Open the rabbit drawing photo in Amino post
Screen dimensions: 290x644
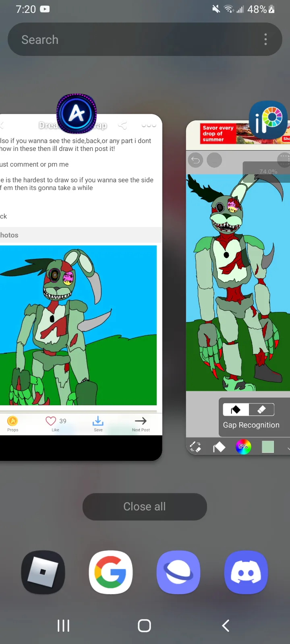[x=78, y=325]
